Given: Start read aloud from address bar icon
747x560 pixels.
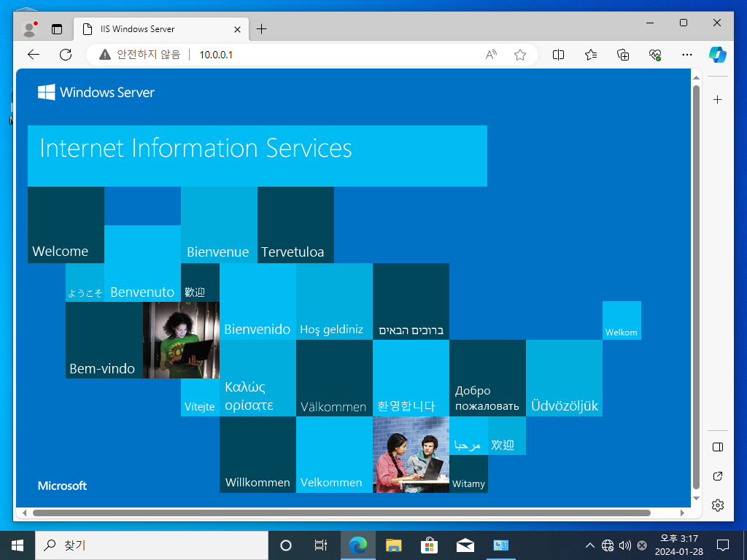Looking at the screenshot, I should point(491,55).
